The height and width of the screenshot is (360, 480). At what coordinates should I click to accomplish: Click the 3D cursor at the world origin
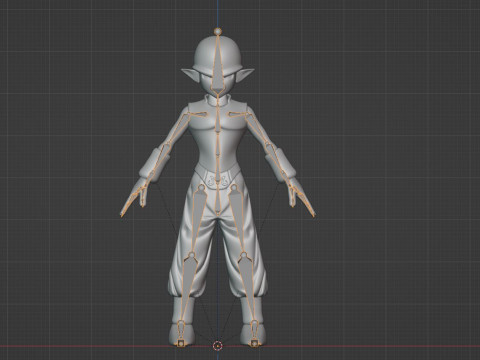point(217,346)
